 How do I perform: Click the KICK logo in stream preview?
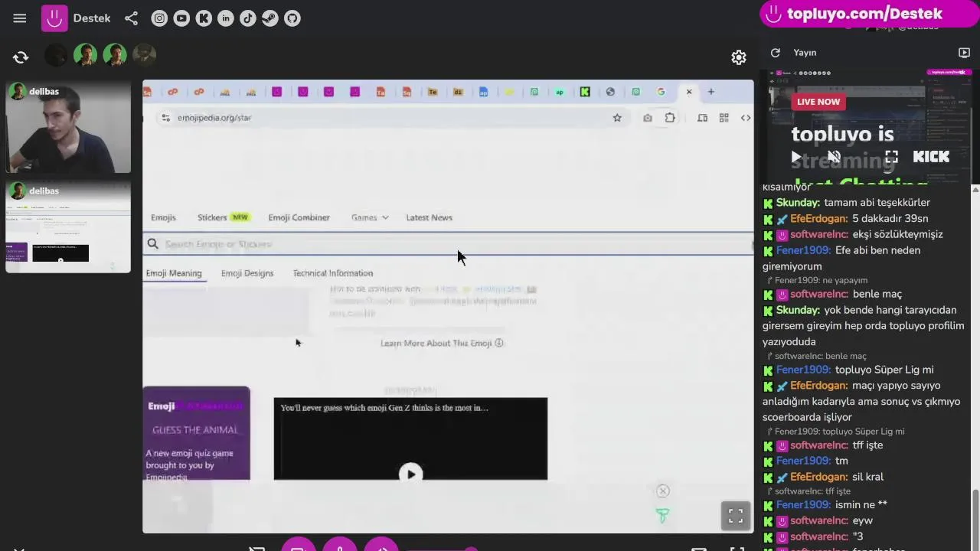coord(931,157)
